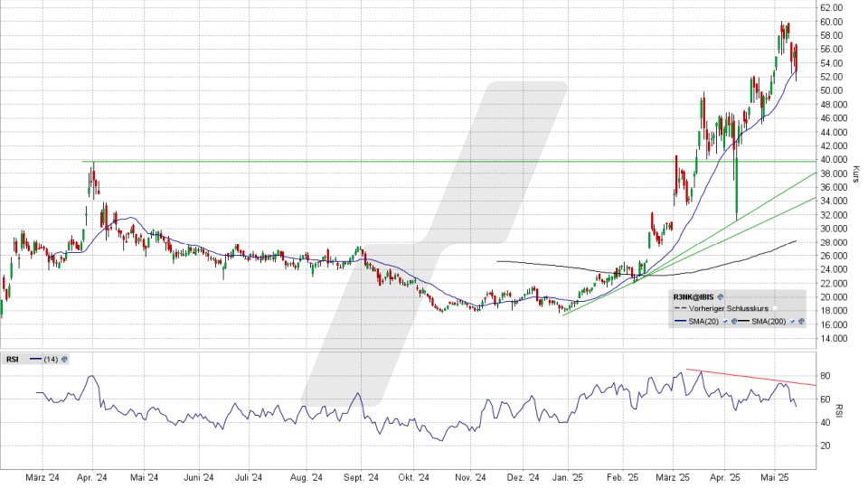Image resolution: width=868 pixels, height=488 pixels.
Task: Click the 46.000 price axis value
Action: (x=834, y=118)
